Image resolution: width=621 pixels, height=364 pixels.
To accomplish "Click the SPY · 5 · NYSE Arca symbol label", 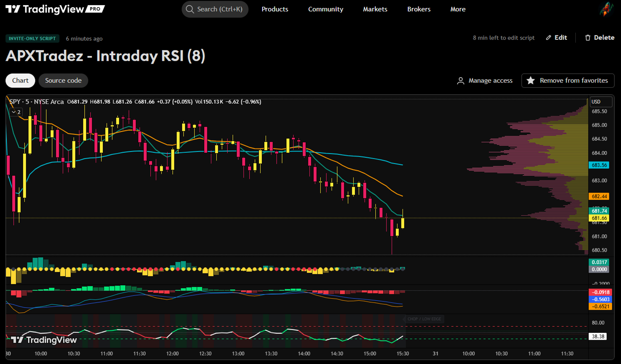I will tap(36, 102).
